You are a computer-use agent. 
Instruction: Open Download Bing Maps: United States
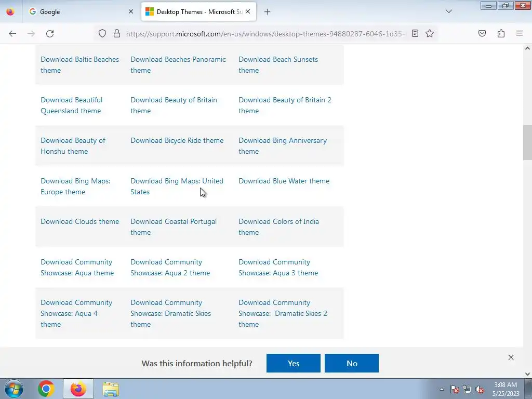point(177,187)
